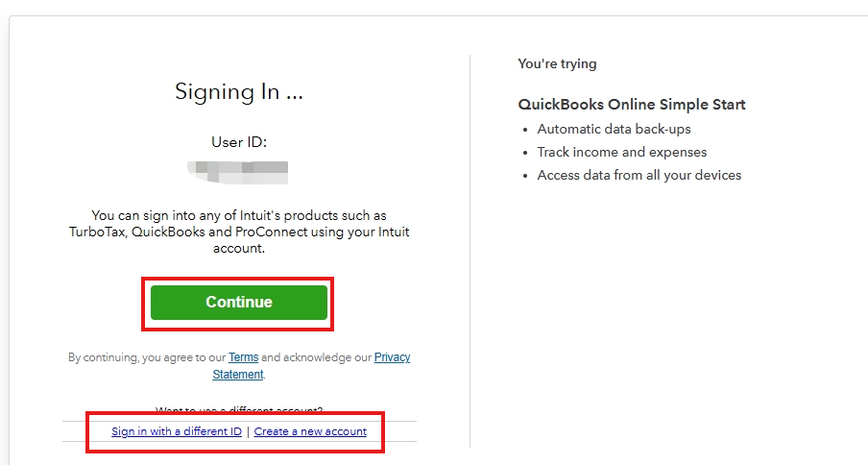Click Track income and expenses bullet
The image size is (868, 465).
(x=621, y=152)
